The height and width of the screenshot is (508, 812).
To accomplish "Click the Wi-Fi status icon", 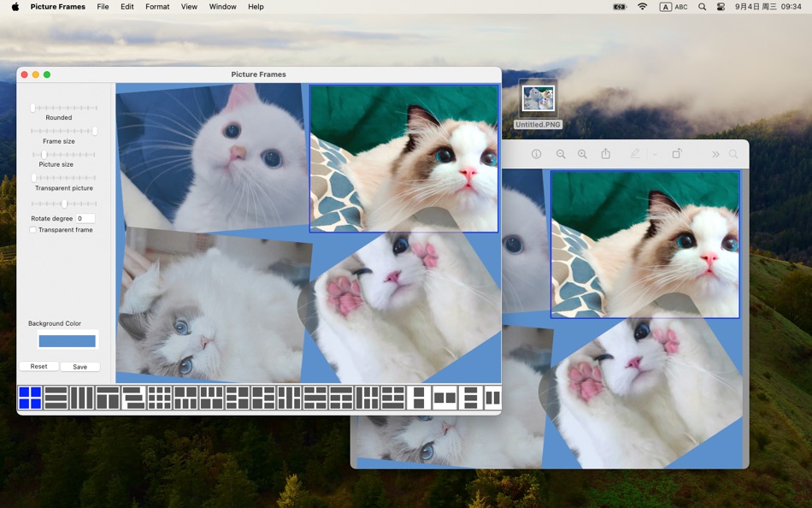I will (x=641, y=7).
